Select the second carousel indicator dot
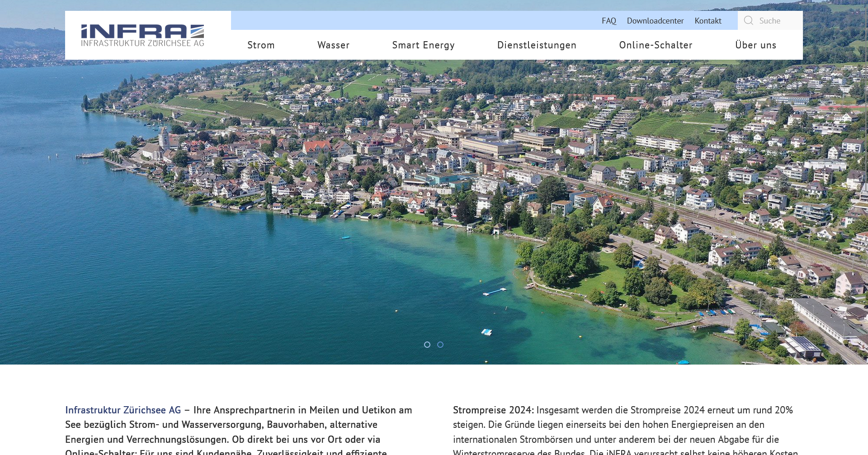 click(x=440, y=344)
